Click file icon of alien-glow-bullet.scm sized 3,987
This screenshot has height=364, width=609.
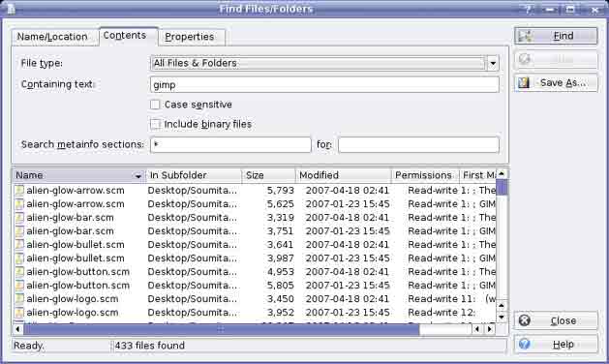(19, 258)
